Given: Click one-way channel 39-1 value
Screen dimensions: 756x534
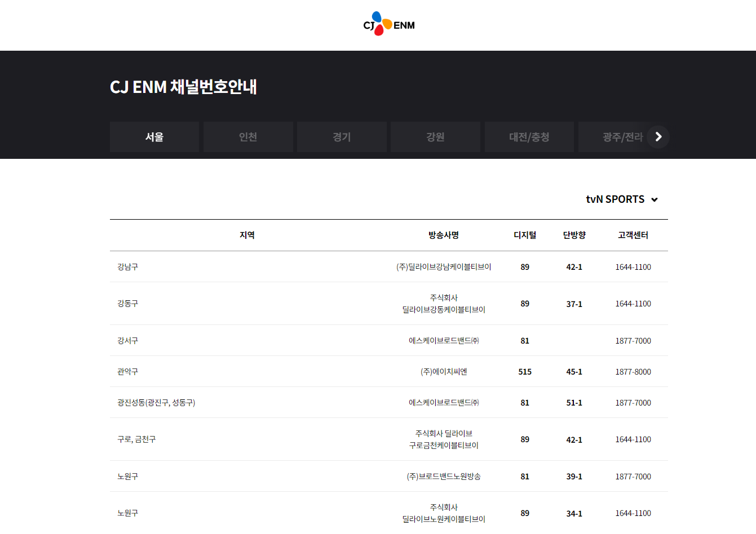Looking at the screenshot, I should [x=574, y=477].
